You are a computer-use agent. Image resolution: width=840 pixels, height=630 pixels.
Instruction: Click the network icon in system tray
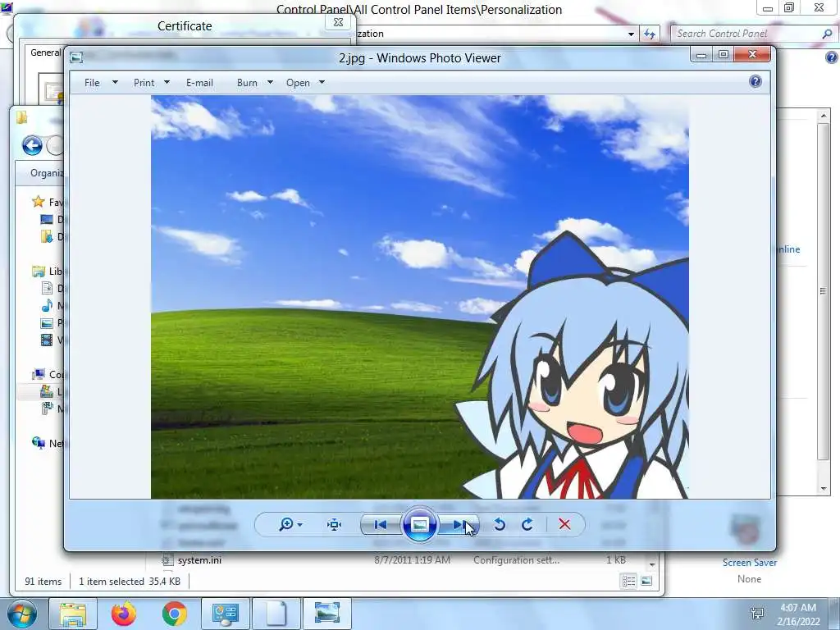click(757, 614)
